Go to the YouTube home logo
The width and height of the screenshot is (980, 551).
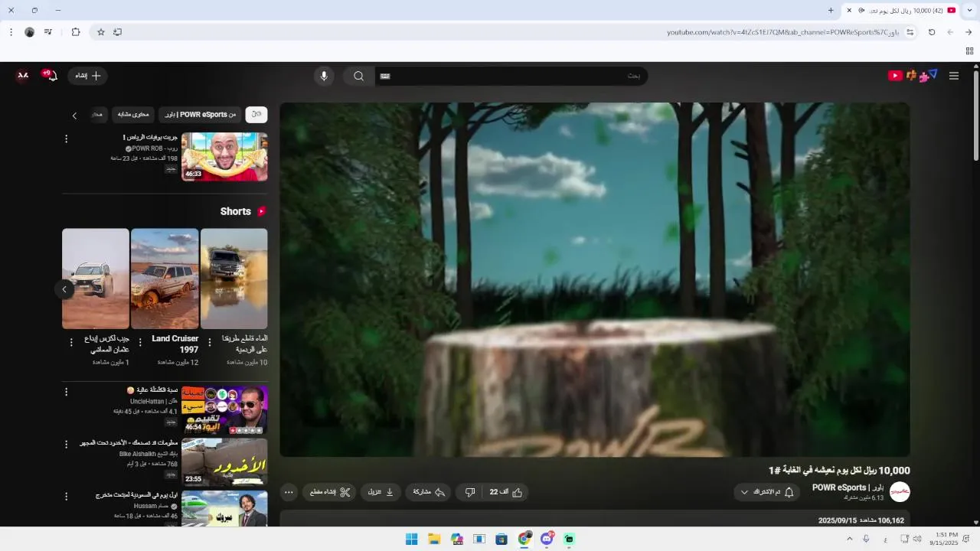(913, 76)
